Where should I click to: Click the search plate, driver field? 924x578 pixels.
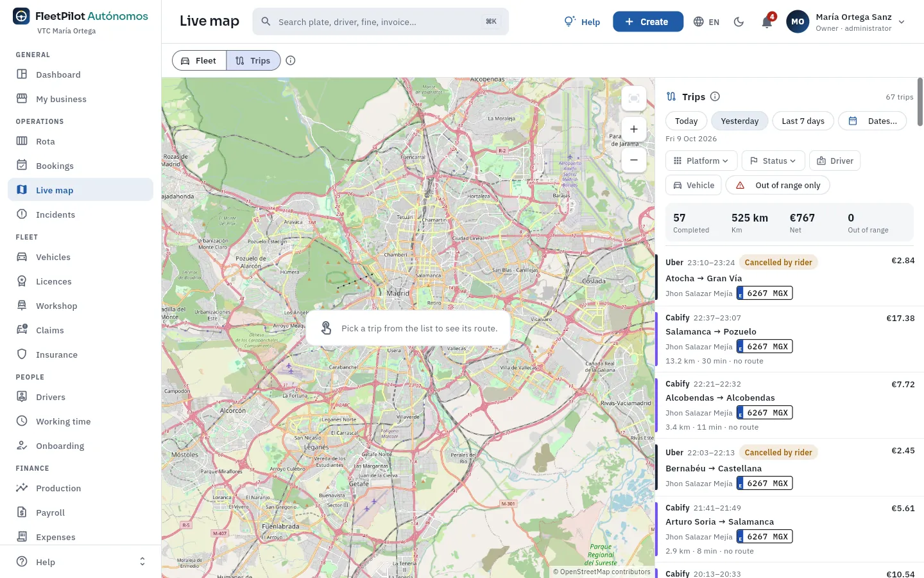[381, 22]
